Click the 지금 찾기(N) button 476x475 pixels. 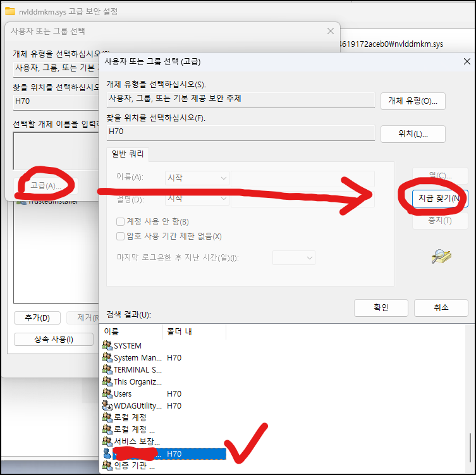pyautogui.click(x=440, y=199)
